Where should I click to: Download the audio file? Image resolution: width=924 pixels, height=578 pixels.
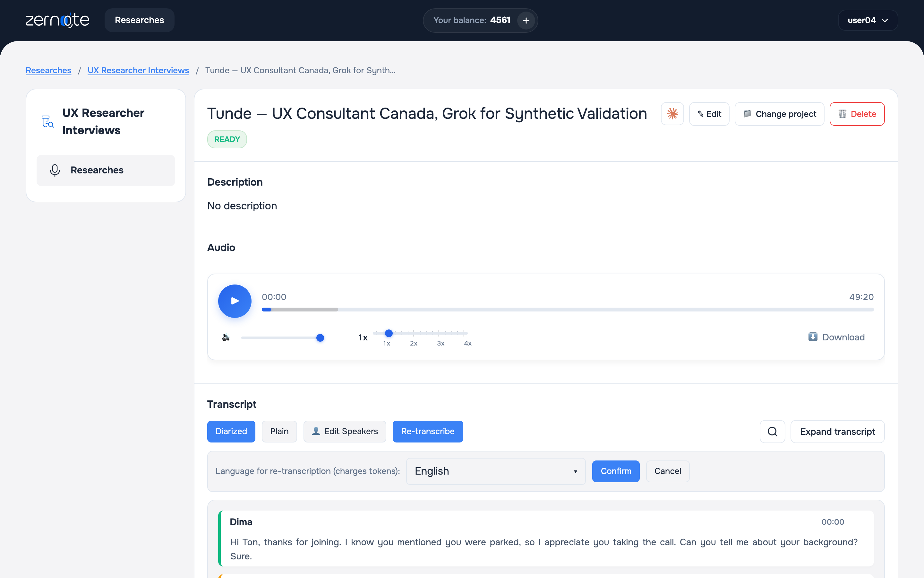coord(836,337)
